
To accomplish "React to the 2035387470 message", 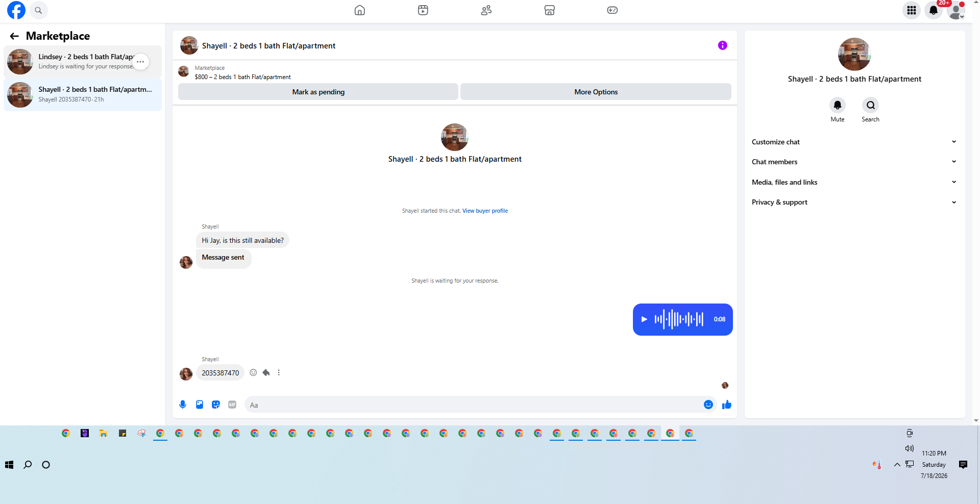I will coord(253,372).
